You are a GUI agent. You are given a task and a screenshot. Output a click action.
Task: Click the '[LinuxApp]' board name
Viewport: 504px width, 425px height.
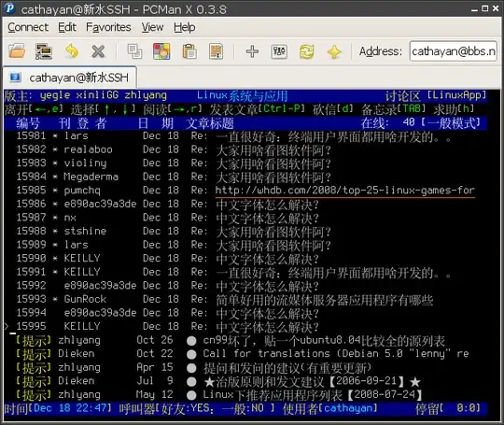456,95
